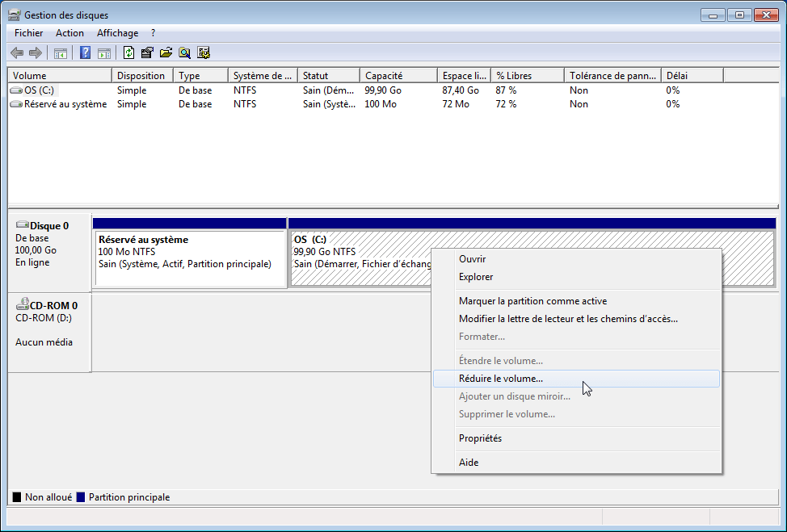Open the Properties toolbar icon
The width and height of the screenshot is (787, 532).
pos(147,52)
